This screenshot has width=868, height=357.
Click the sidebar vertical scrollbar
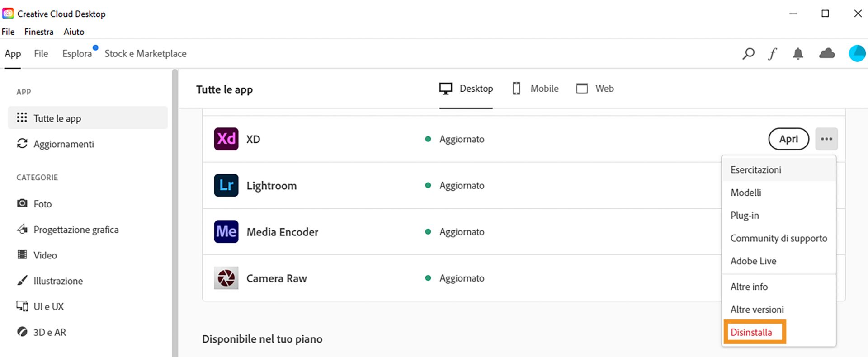pyautogui.click(x=175, y=212)
